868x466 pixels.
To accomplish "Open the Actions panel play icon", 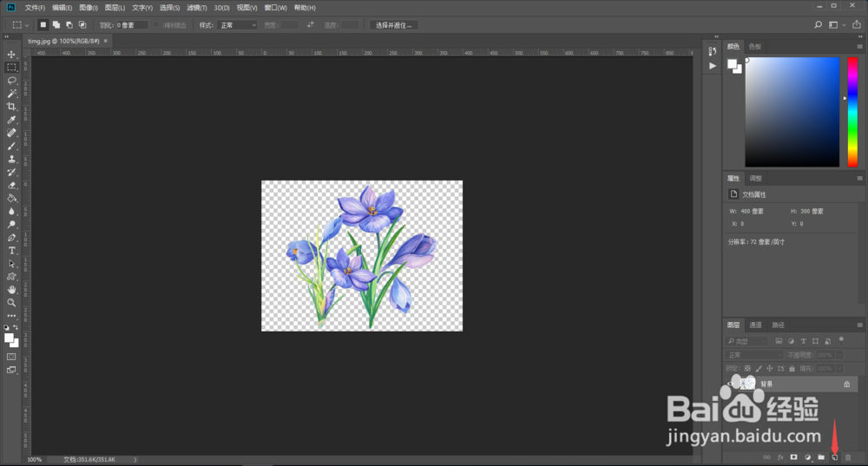I will 713,66.
